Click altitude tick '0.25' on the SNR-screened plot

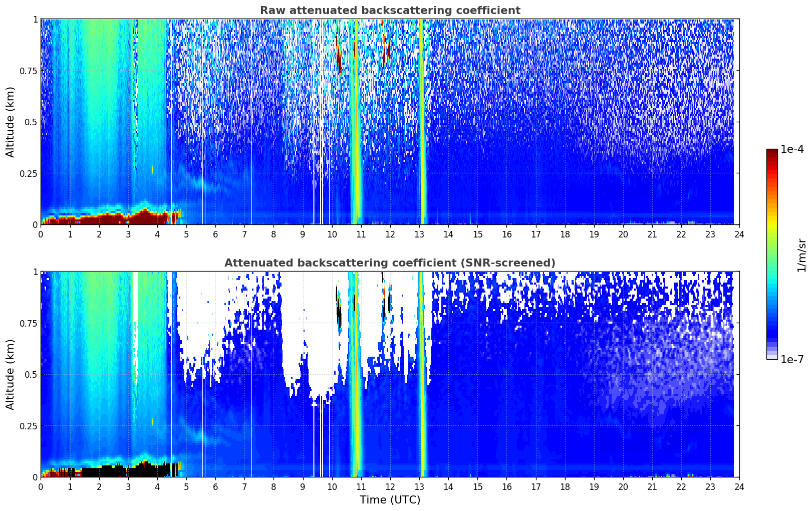pos(28,426)
